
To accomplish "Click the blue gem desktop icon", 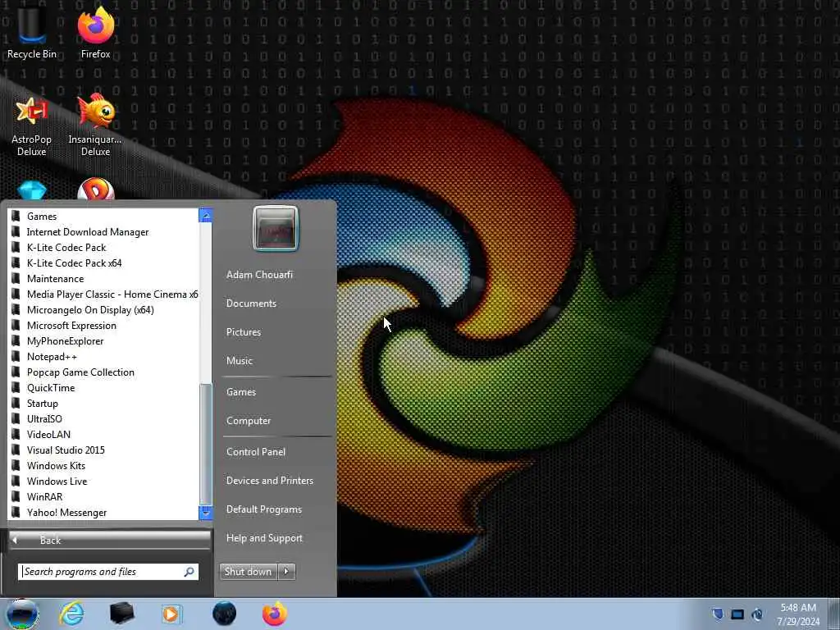I will (32, 190).
